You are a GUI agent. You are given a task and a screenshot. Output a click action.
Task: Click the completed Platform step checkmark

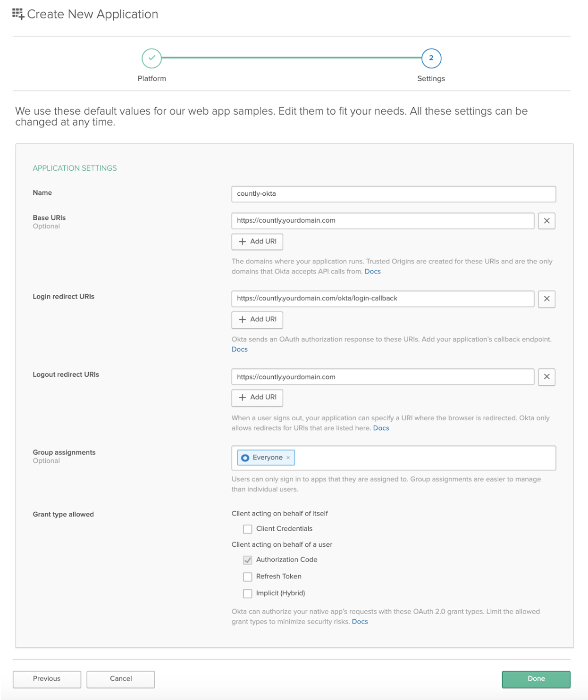pyautogui.click(x=151, y=58)
